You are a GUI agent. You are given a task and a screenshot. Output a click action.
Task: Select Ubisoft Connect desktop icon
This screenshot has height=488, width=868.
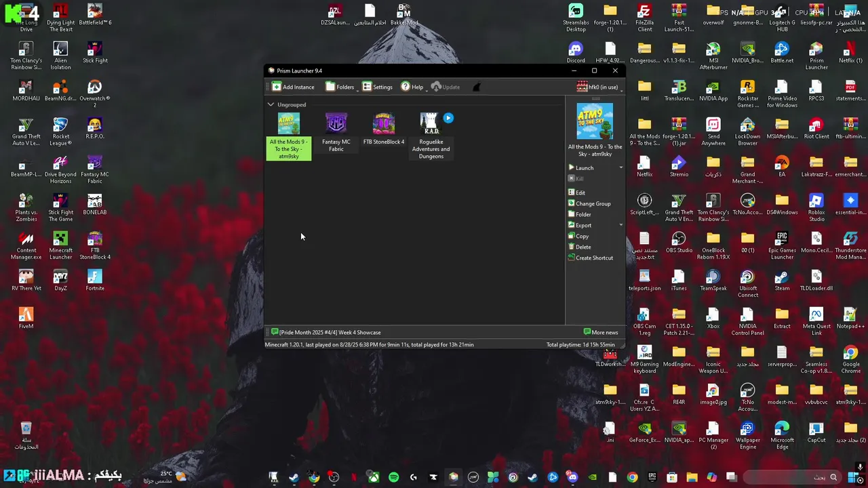coord(747,284)
